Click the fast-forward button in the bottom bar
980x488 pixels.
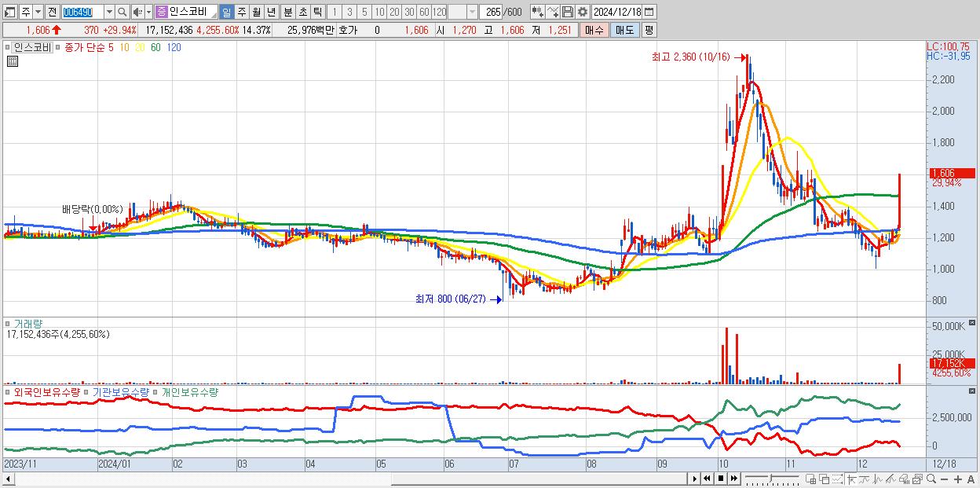click(733, 479)
